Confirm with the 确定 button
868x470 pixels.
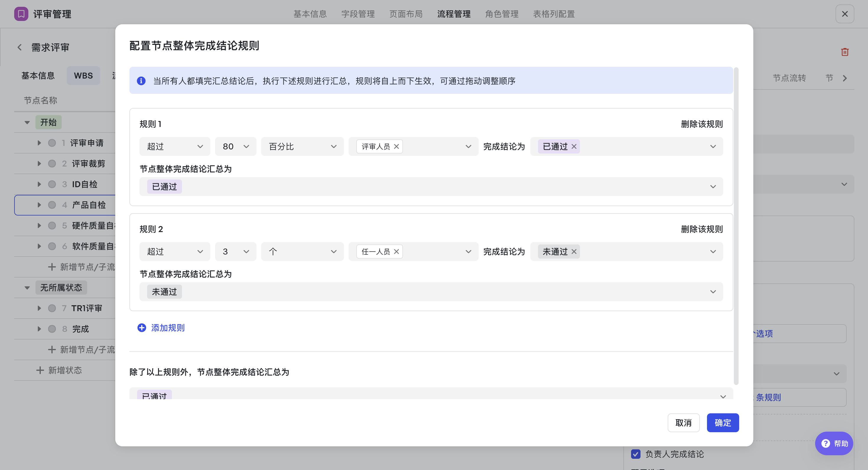[x=723, y=422]
